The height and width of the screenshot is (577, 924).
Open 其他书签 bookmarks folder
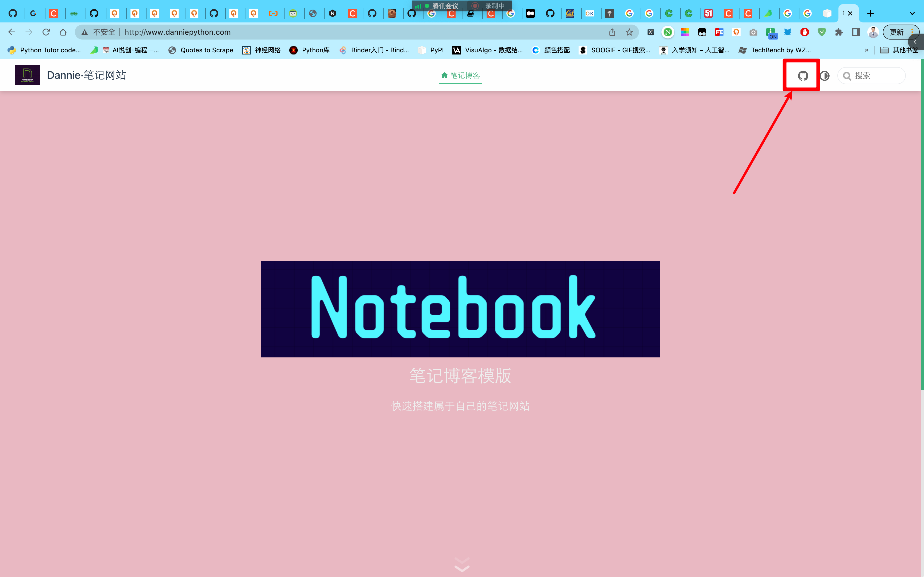899,50
